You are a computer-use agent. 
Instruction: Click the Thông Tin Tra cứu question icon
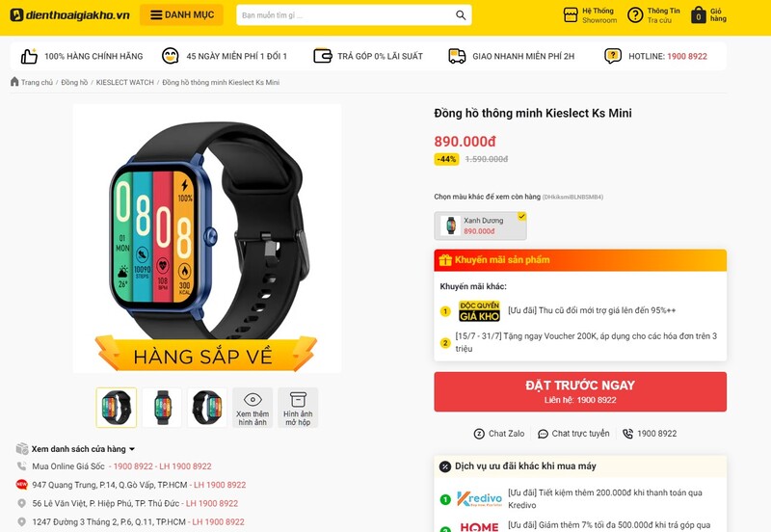point(635,15)
